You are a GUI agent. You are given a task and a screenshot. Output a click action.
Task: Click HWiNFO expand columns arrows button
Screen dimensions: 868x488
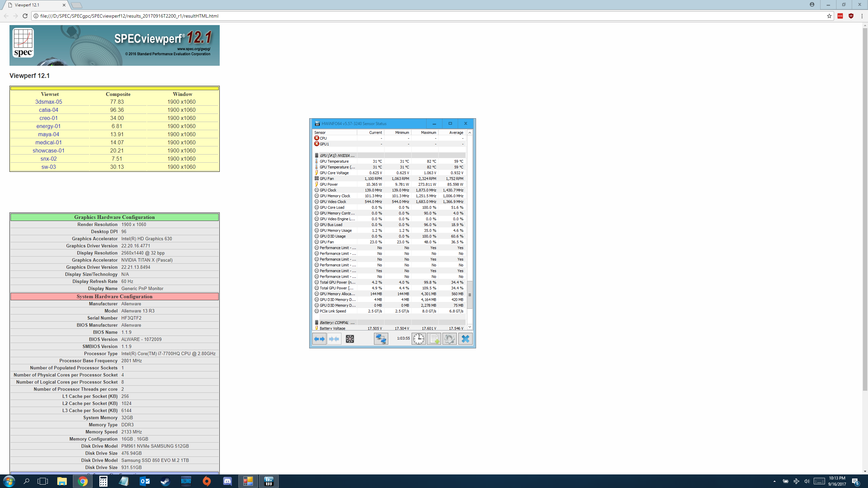pyautogui.click(x=319, y=339)
